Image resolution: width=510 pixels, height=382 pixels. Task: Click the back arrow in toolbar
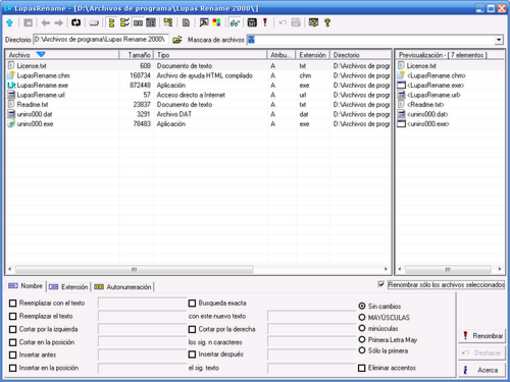[x=46, y=23]
